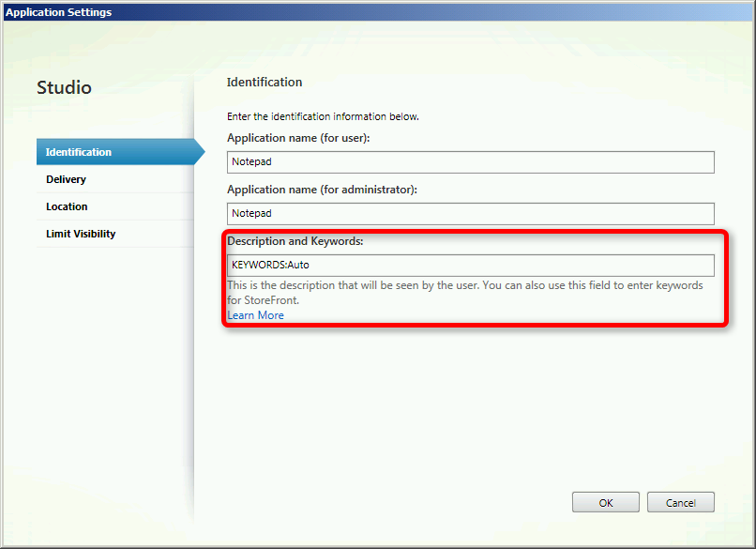Click the 'Enter the identification information below.' text
Screen dimensions: 756x549
pyautogui.click(x=323, y=116)
